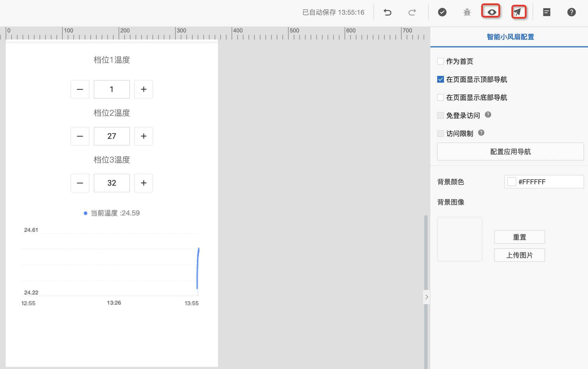Click the checkmark validate icon

(442, 12)
